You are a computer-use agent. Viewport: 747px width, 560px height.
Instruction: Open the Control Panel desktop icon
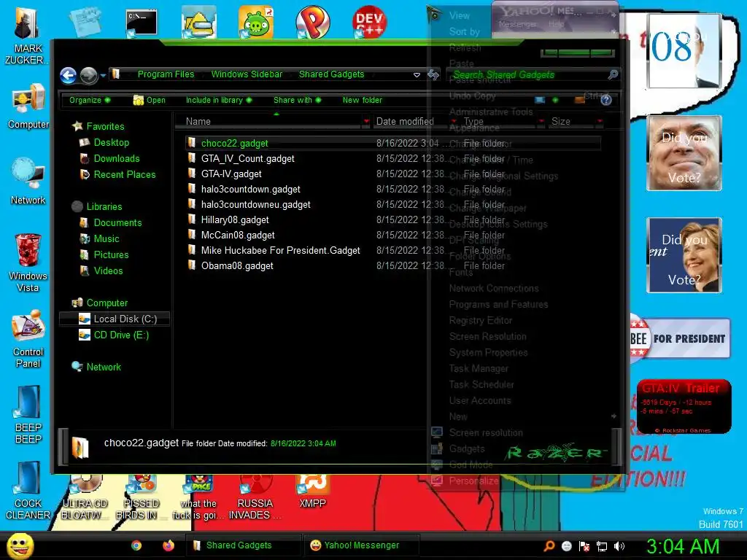(28, 339)
